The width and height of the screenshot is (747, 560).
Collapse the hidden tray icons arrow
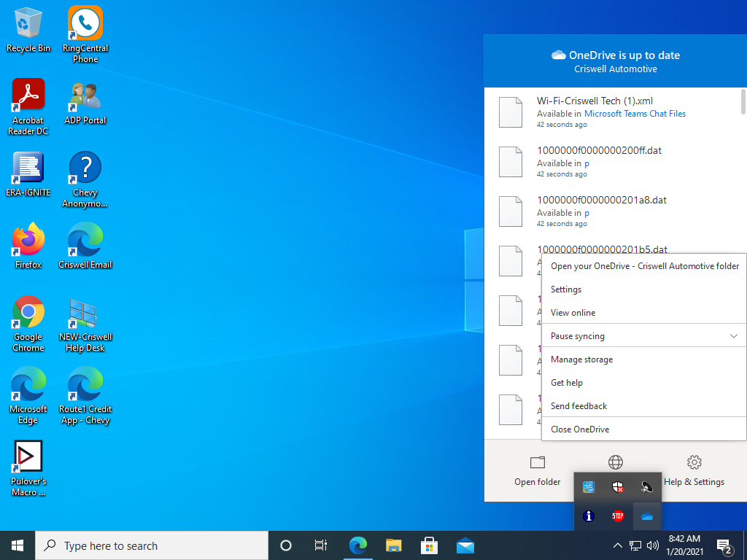pyautogui.click(x=617, y=545)
